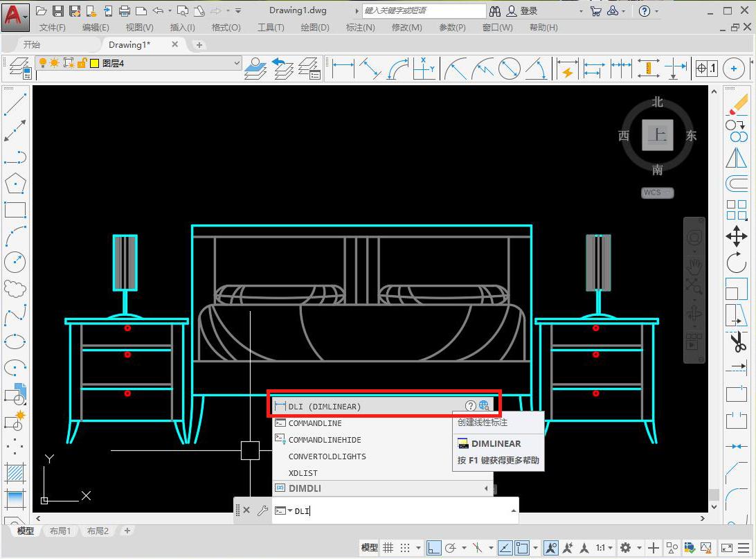Screen dimensions: 756x559
Task: Toggle object snap tracking in status bar
Action: pos(504,547)
